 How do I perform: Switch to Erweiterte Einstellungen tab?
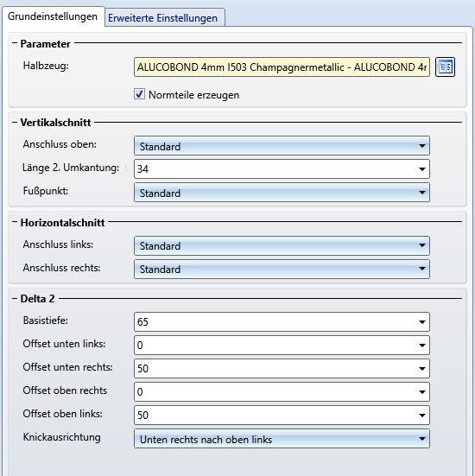(x=162, y=18)
